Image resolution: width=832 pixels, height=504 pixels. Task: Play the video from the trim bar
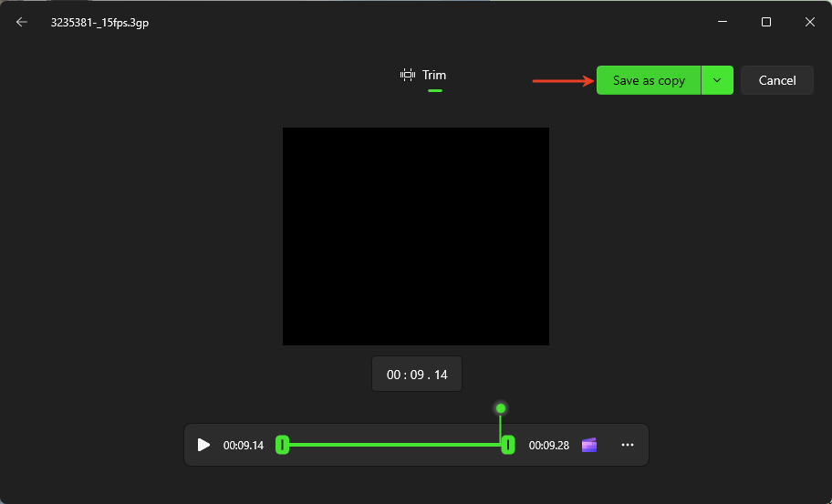point(203,445)
